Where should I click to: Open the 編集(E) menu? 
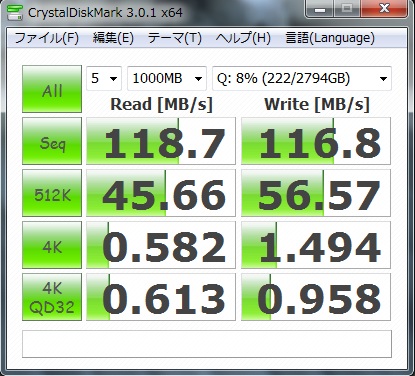pyautogui.click(x=113, y=38)
